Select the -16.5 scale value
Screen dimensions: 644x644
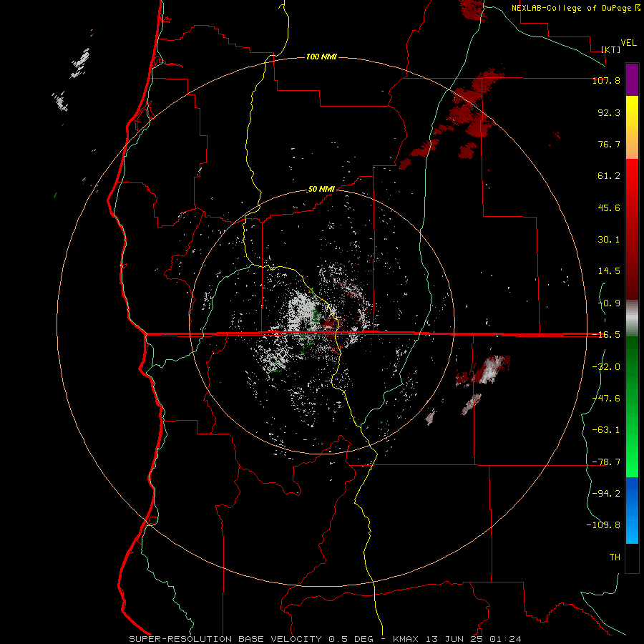606,335
